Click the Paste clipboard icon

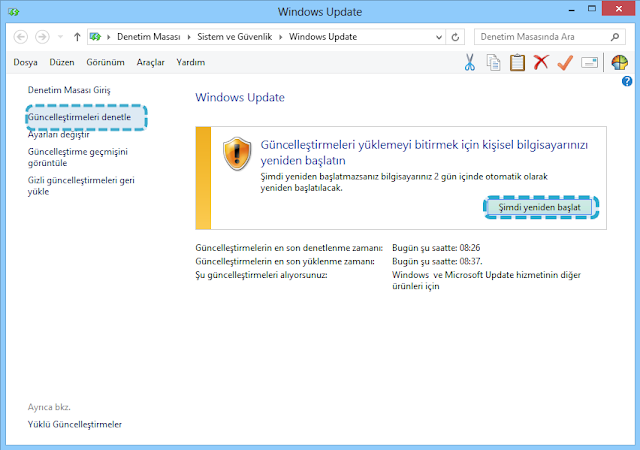point(517,62)
